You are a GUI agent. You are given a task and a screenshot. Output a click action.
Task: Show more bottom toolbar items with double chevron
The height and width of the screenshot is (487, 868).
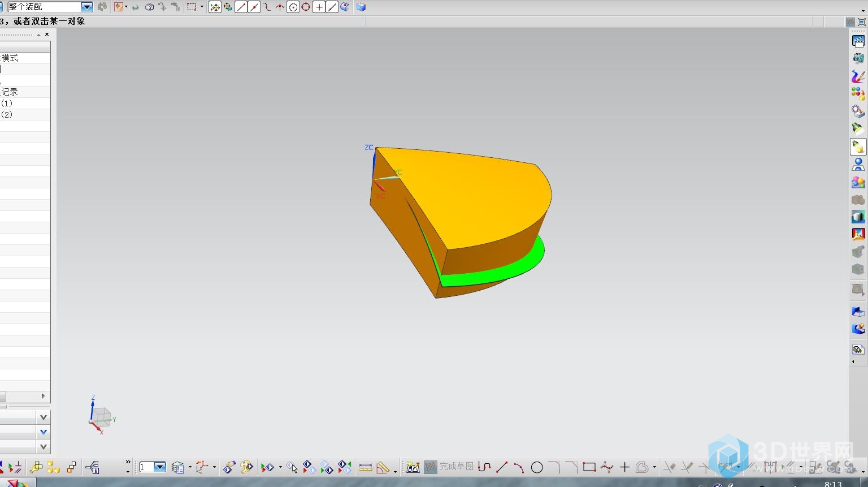tap(128, 462)
